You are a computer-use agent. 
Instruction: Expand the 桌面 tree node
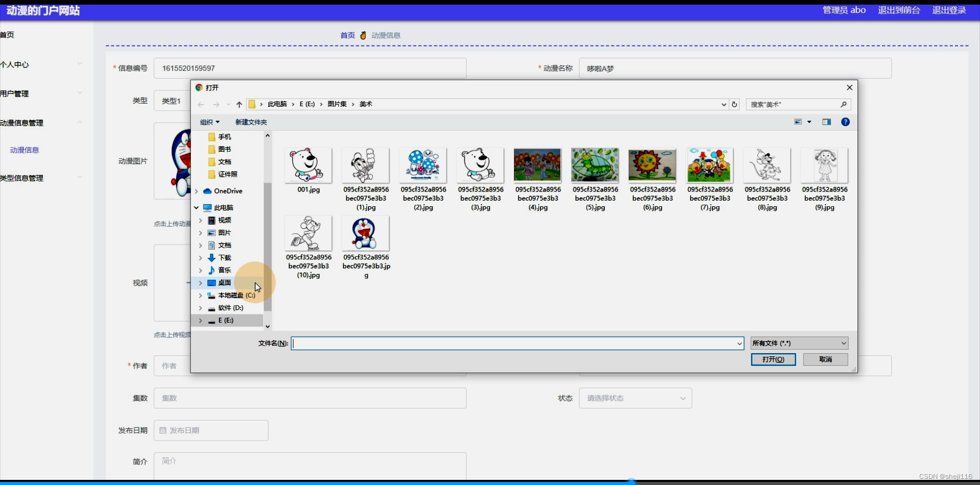coord(201,283)
